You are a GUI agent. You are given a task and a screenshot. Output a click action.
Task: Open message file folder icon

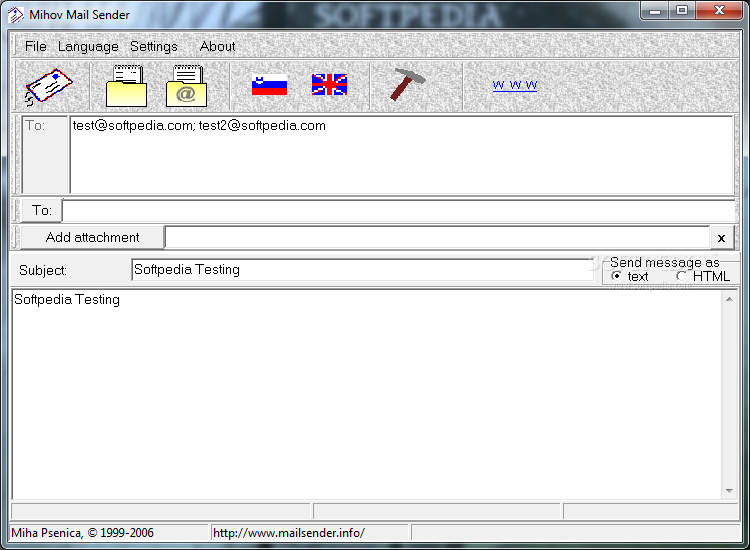tap(126, 86)
